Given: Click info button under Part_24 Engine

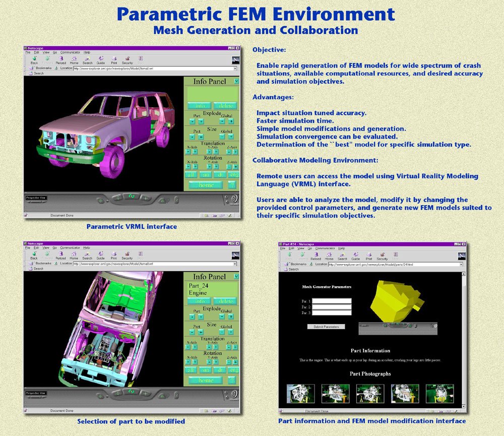Looking at the screenshot, I should 199,301.
